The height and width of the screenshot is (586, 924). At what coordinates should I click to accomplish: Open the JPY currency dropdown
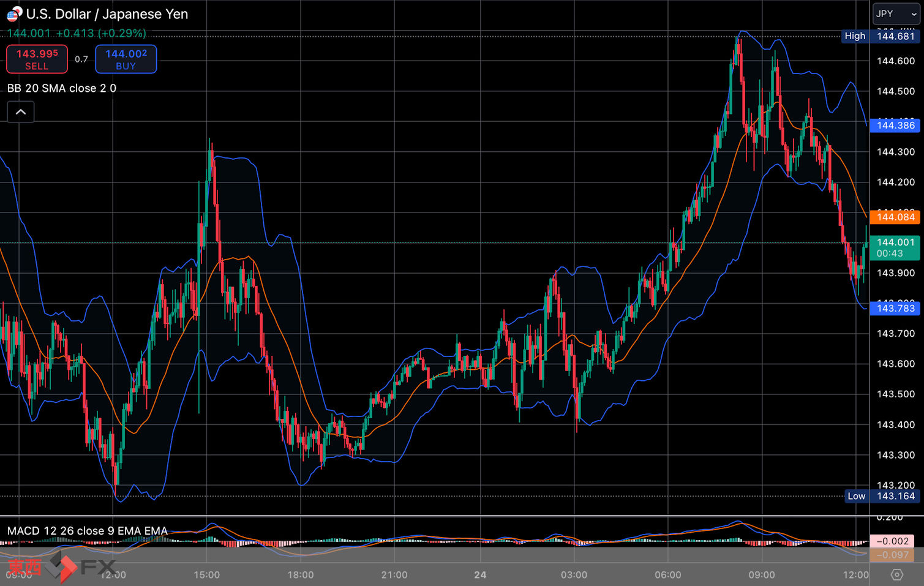tap(896, 13)
